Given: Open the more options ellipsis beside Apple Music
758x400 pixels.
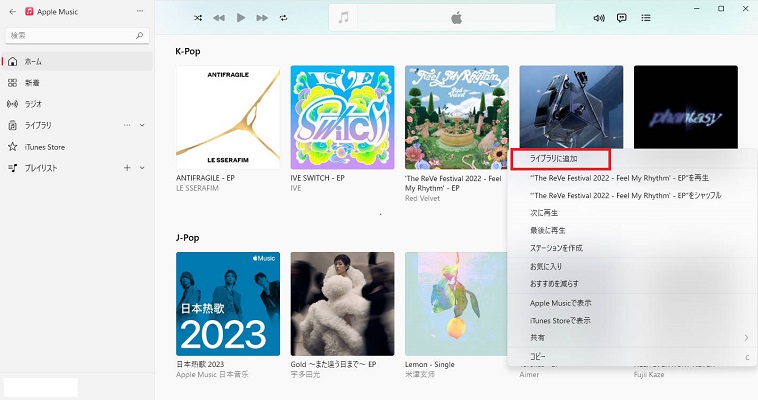Looking at the screenshot, I should click(x=140, y=11).
